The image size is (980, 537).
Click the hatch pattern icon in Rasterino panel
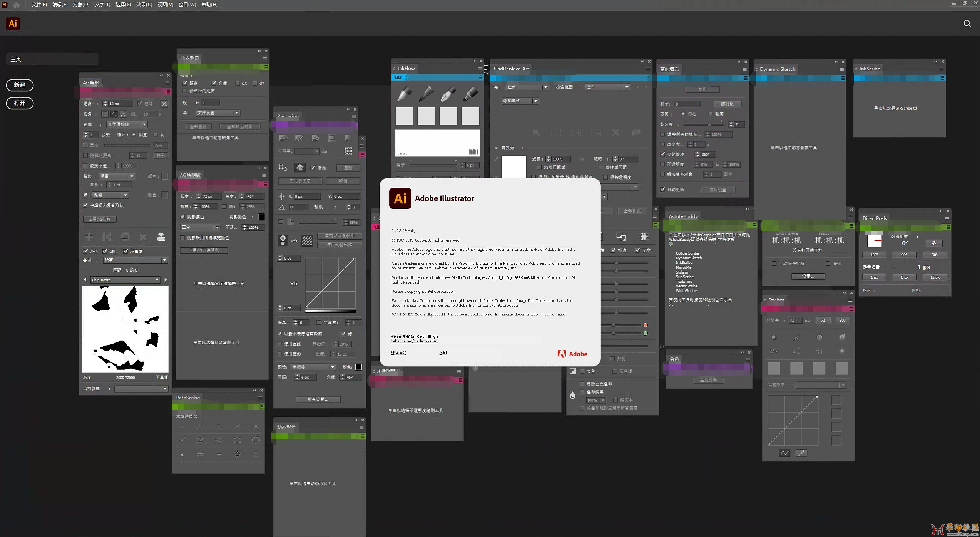(x=307, y=241)
